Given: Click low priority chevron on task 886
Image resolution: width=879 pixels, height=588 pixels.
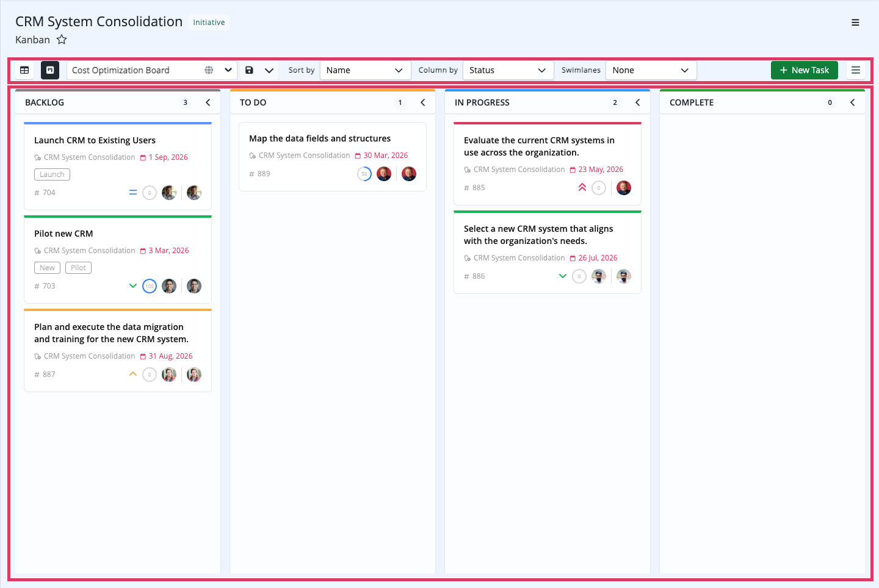Looking at the screenshot, I should [563, 276].
